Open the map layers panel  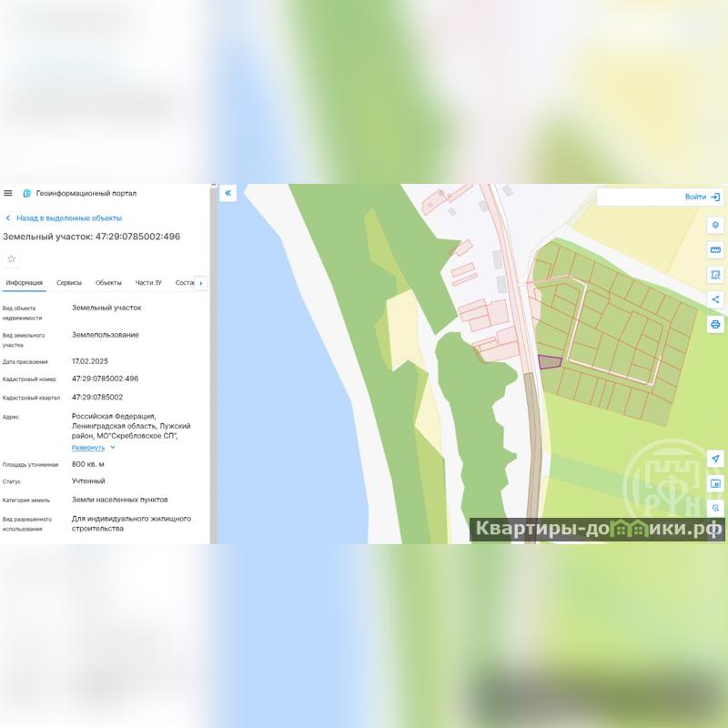715,225
